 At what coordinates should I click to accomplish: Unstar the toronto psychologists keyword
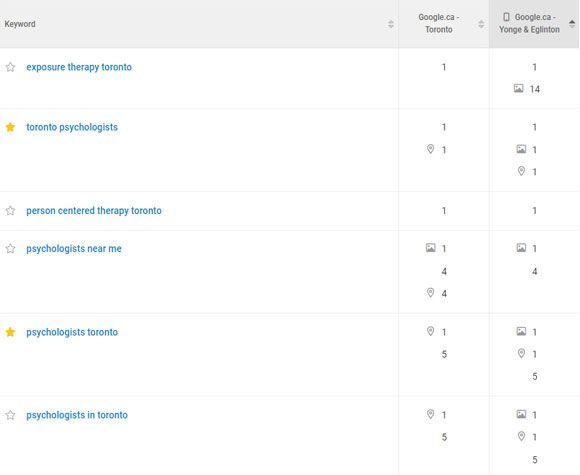10,127
